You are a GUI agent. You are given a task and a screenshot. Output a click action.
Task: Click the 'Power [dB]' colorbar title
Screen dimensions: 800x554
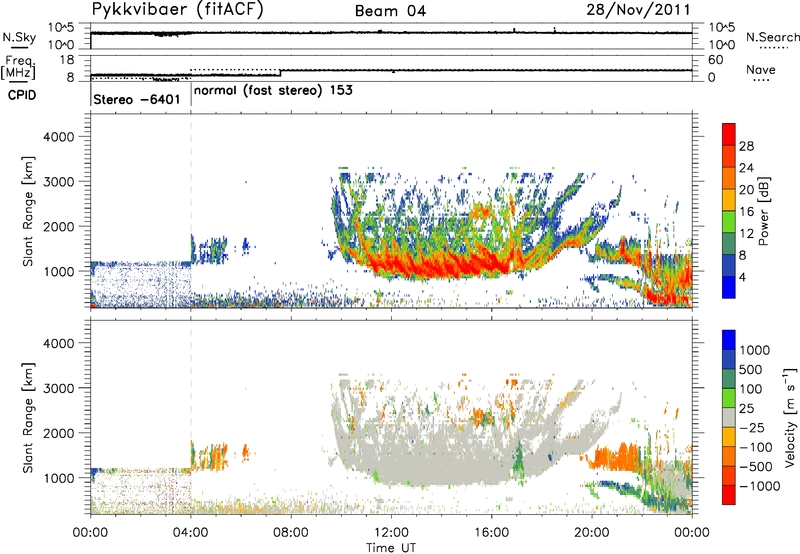pos(763,211)
